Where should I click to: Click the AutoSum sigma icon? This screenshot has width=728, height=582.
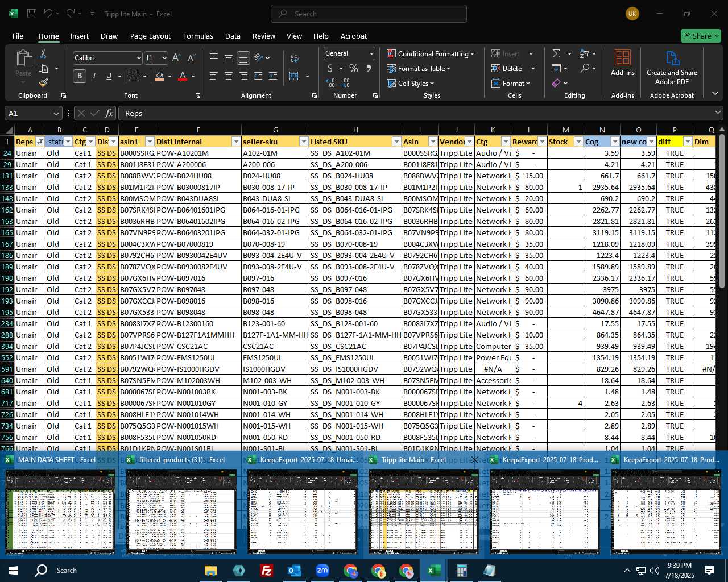pos(556,53)
